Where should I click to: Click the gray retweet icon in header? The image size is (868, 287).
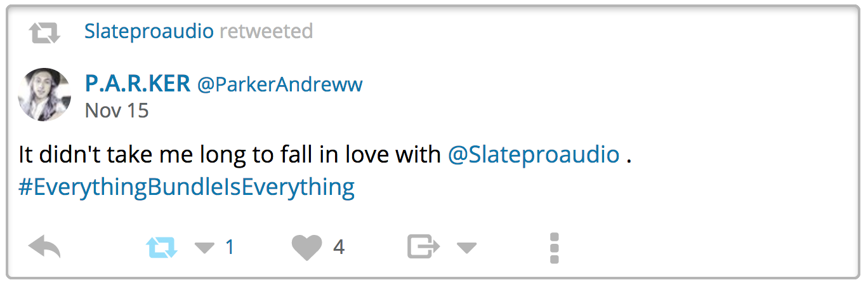(44, 32)
